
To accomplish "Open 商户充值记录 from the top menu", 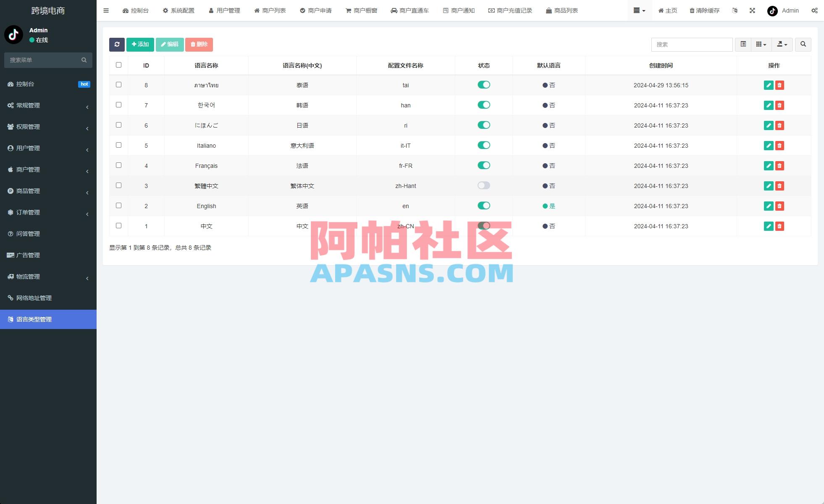I will (510, 10).
